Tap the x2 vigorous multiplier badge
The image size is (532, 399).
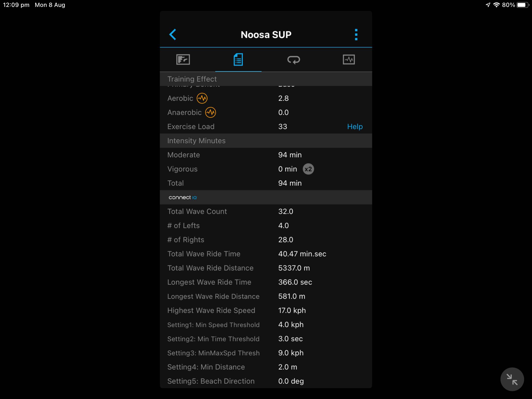(308, 169)
